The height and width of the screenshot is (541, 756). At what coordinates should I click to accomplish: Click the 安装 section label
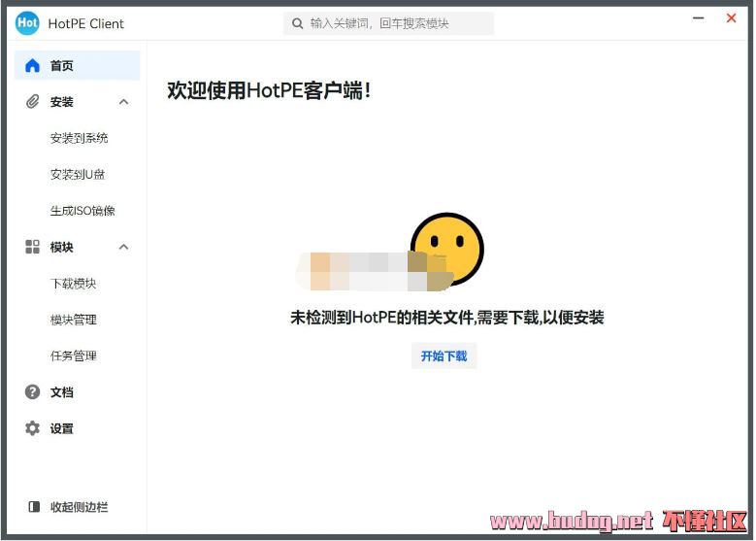(x=62, y=101)
